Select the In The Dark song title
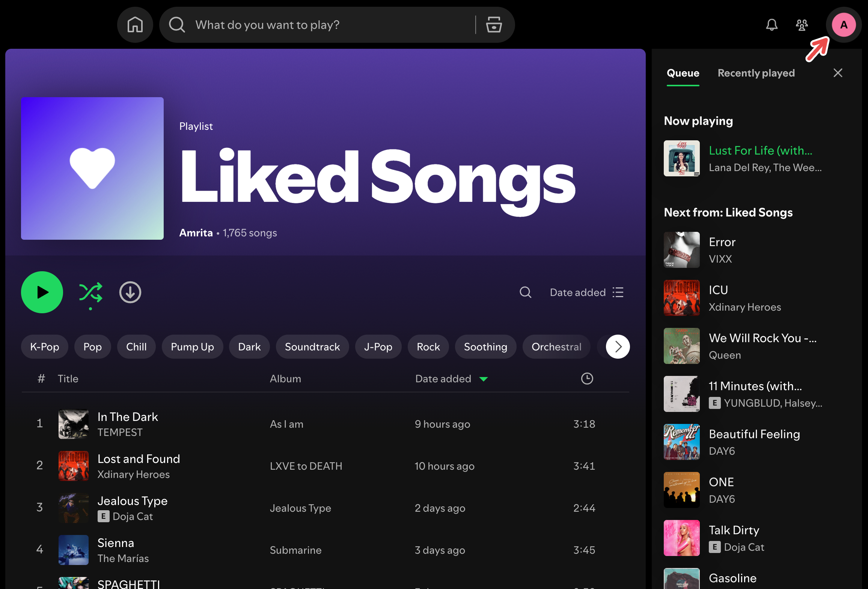Screen dimensions: 868x589 128,417
